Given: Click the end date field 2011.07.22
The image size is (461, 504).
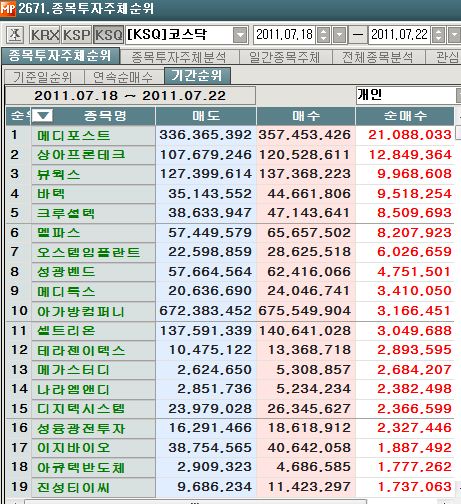Looking at the screenshot, I should 399,35.
